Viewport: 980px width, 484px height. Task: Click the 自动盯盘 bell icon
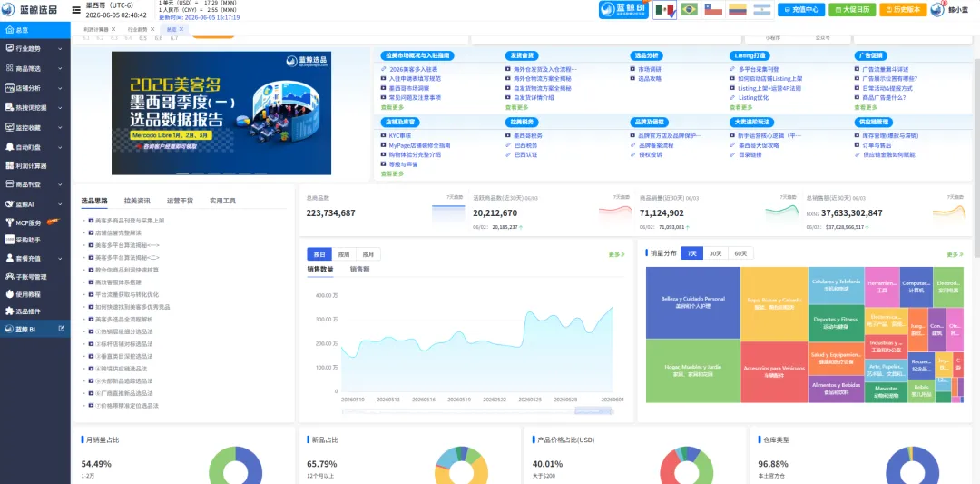coord(9,147)
